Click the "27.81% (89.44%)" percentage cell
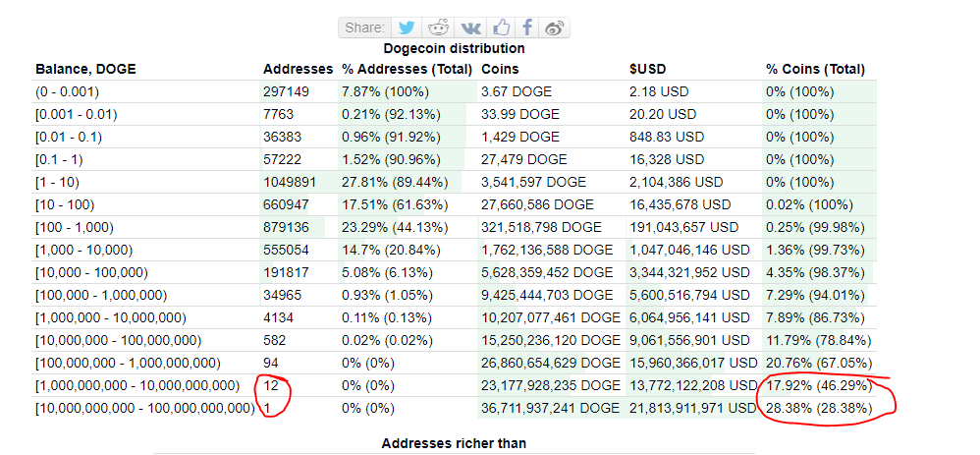 tap(395, 182)
